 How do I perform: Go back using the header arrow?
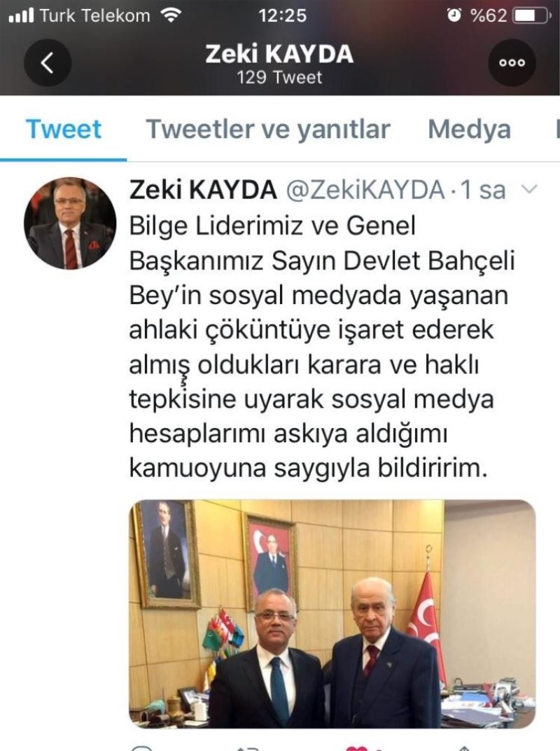click(48, 63)
